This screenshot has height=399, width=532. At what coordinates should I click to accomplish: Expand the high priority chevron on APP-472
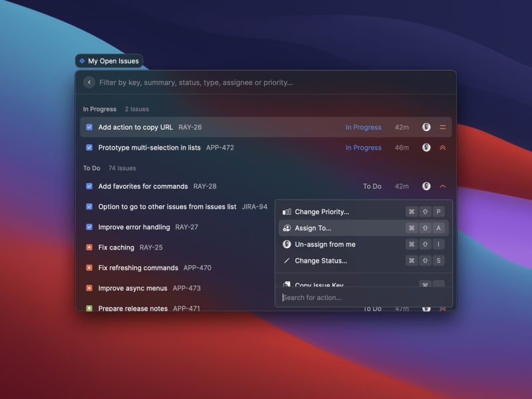(x=443, y=148)
